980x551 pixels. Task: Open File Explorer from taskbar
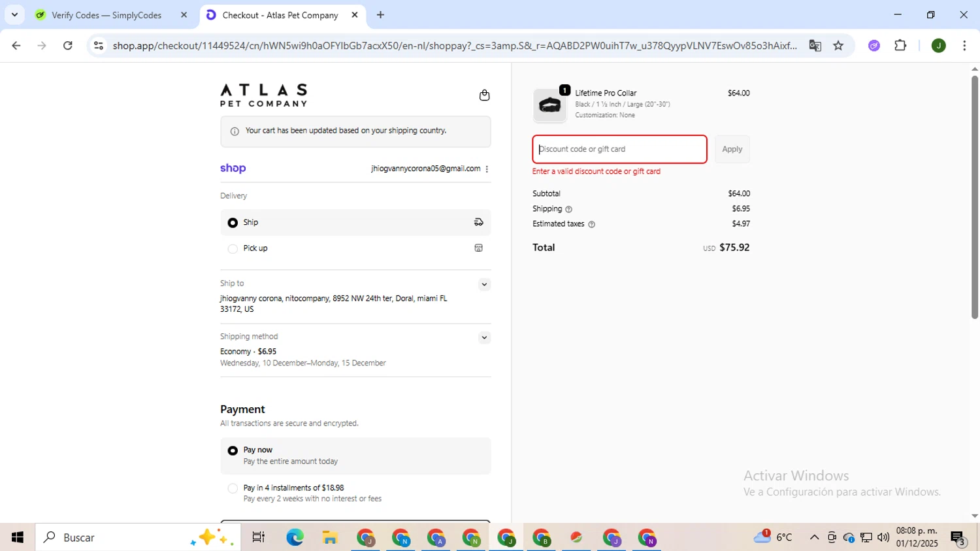330,537
